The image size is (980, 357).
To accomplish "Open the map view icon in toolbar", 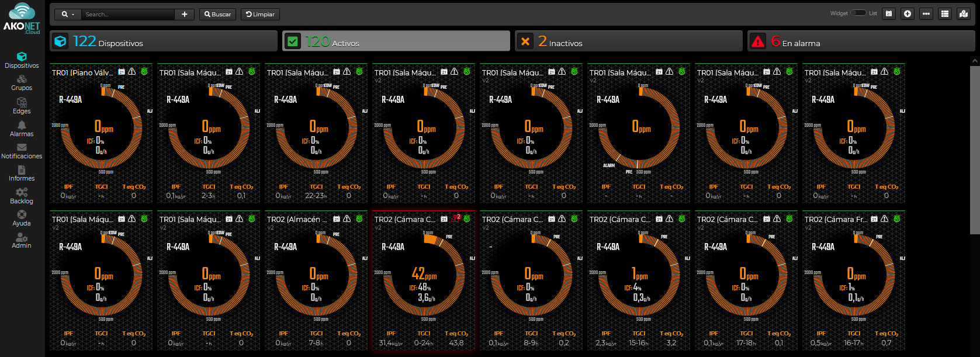I will 964,13.
